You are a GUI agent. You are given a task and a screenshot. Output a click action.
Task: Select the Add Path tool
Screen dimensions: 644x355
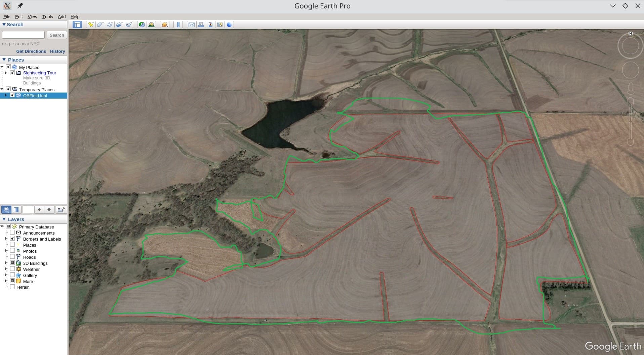click(x=110, y=25)
